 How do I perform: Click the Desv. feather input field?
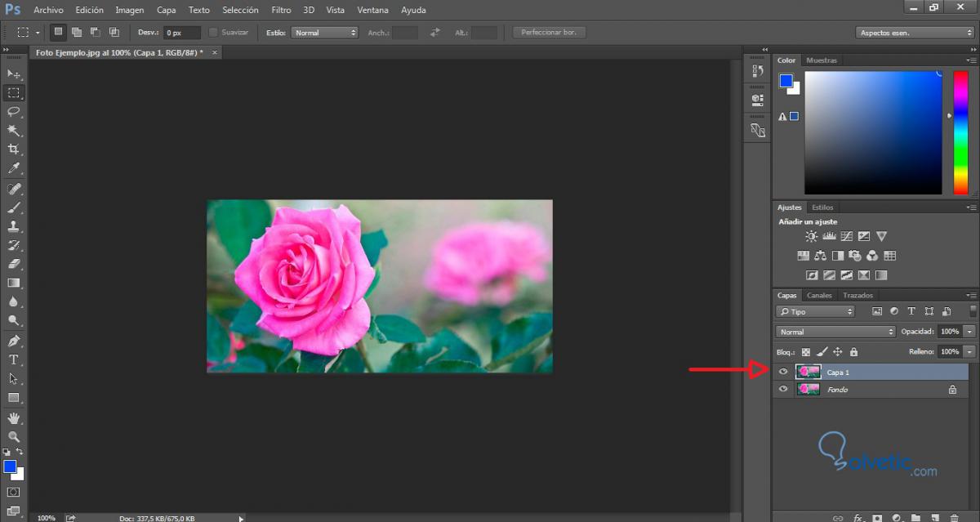tap(181, 33)
